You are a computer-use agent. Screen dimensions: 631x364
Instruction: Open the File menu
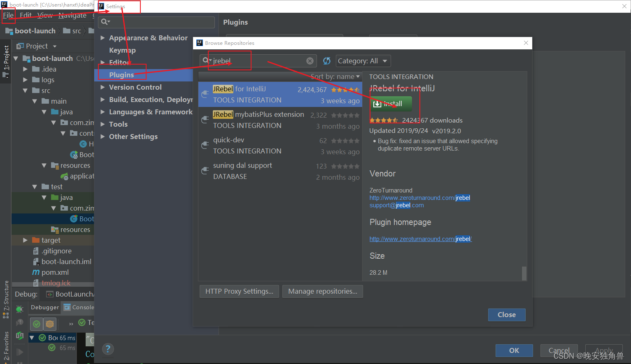coord(8,15)
